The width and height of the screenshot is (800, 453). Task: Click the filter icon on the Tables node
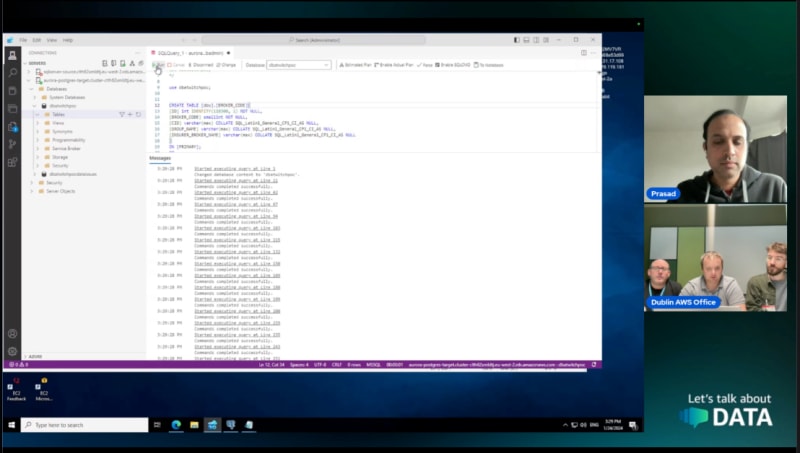pos(122,114)
